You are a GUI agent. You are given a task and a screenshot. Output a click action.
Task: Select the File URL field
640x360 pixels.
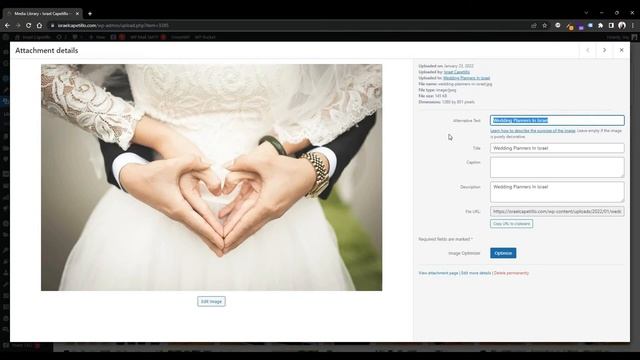tap(557, 211)
